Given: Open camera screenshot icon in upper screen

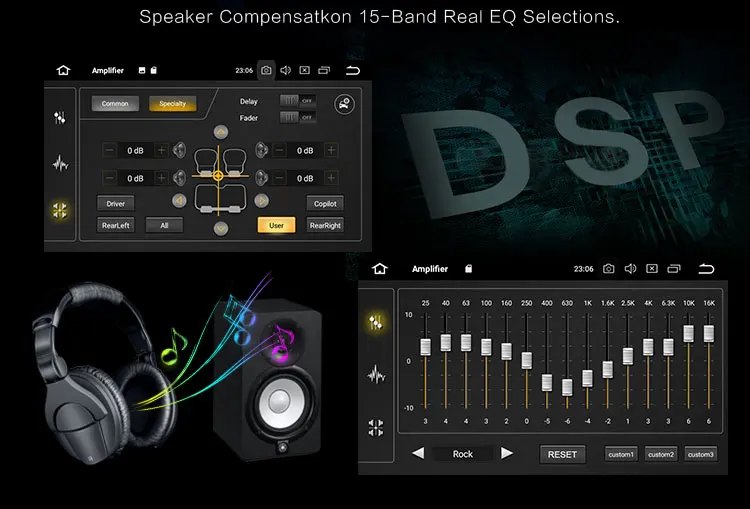Looking at the screenshot, I should 266,70.
